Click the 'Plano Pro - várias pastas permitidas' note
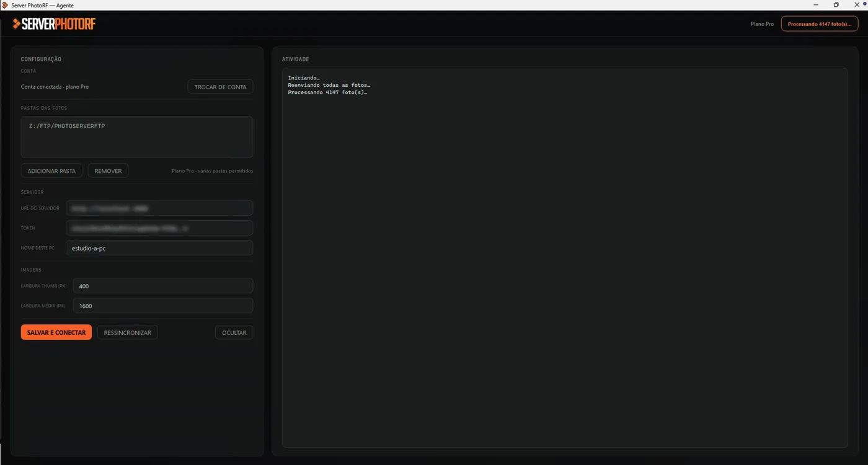The image size is (868, 465). coord(212,170)
